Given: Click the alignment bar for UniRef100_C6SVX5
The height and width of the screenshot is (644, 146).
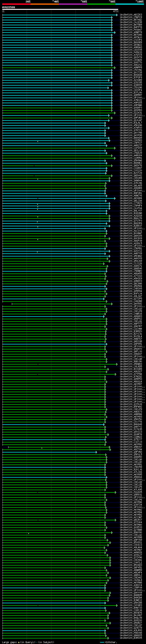Looking at the screenshot, I should [x=57, y=50].
